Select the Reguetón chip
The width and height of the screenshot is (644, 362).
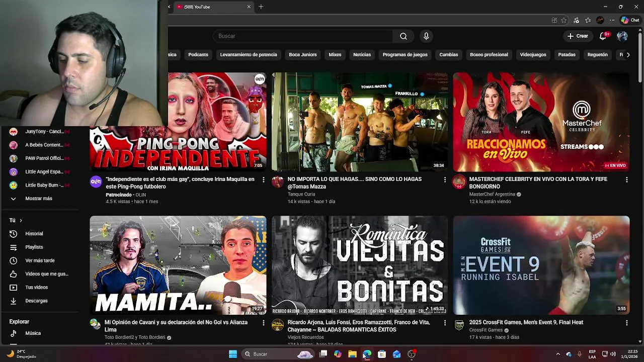click(598, 55)
